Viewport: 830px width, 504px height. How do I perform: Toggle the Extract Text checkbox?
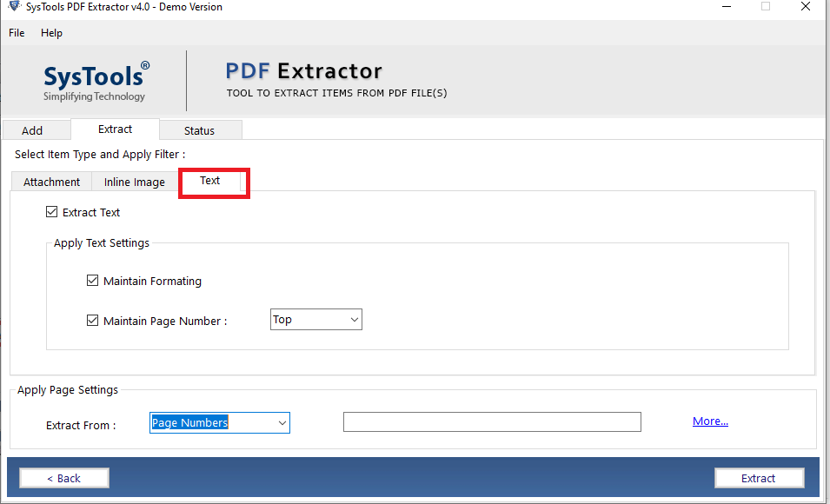52,212
